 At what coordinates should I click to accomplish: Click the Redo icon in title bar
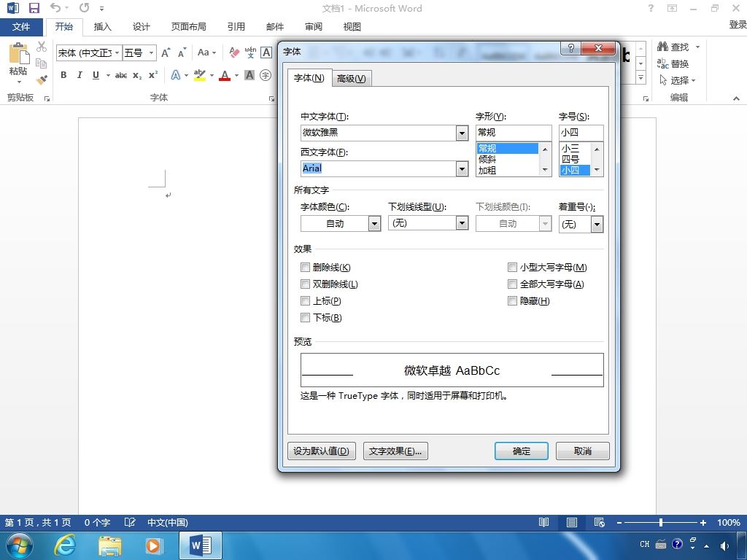pyautogui.click(x=85, y=7)
